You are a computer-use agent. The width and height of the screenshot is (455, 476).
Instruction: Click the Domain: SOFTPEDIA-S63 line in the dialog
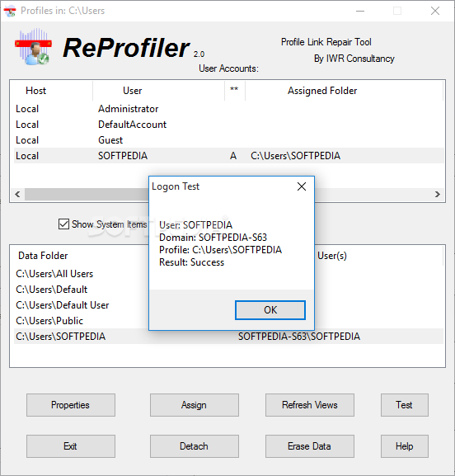213,238
